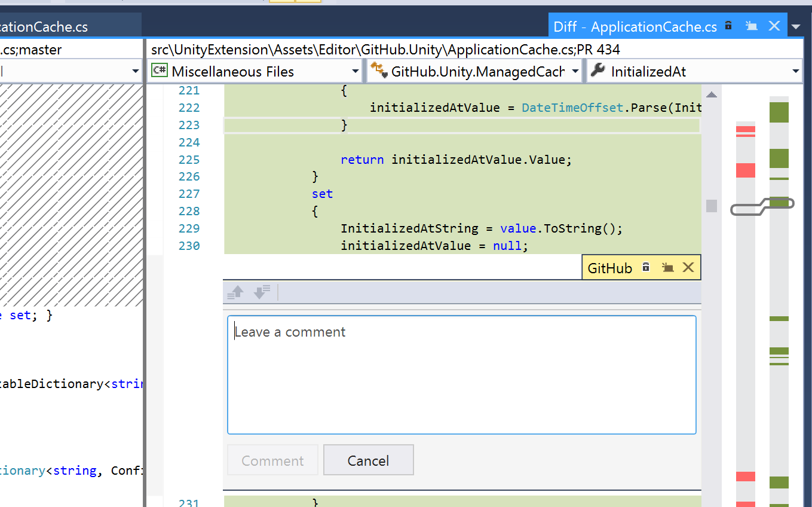Click the peek window clip handle on diff margin
This screenshot has height=507, width=812.
tap(762, 207)
